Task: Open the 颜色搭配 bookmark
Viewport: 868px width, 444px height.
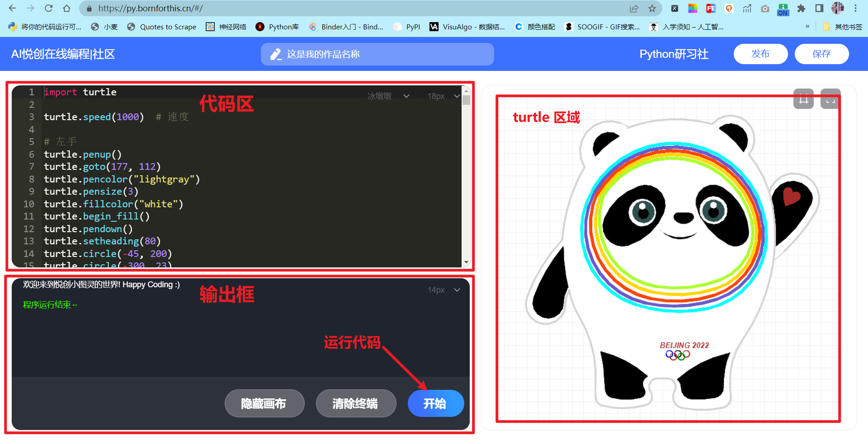Action: pos(535,27)
